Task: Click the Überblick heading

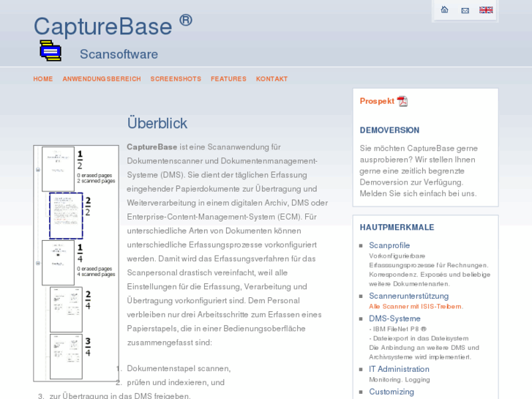Action: [x=157, y=123]
